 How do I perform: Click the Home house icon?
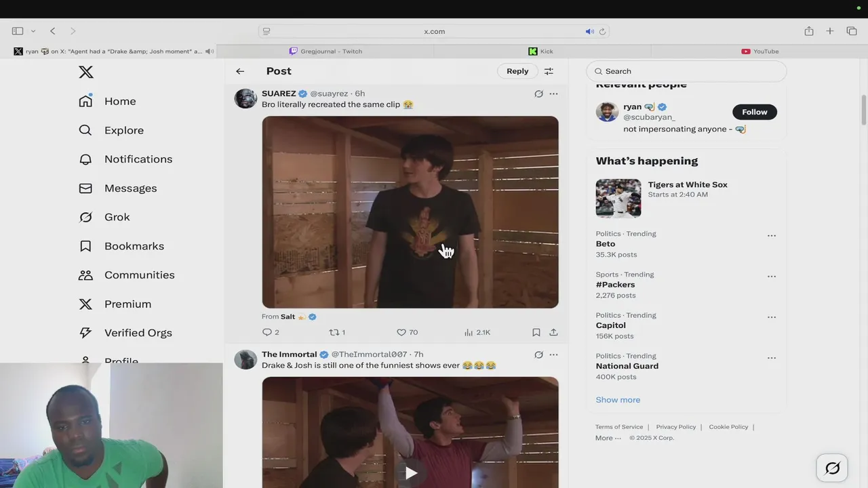[85, 101]
